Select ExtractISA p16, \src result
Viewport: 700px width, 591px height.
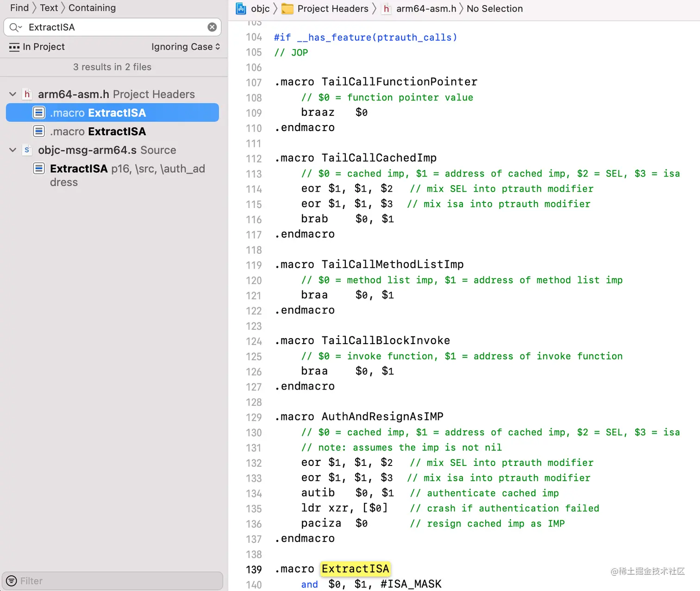point(112,175)
